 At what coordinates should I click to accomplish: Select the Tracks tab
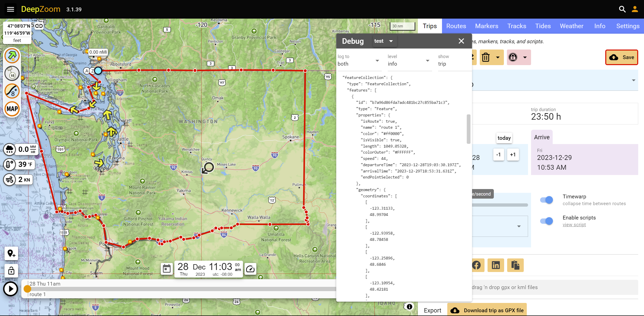pos(517,25)
